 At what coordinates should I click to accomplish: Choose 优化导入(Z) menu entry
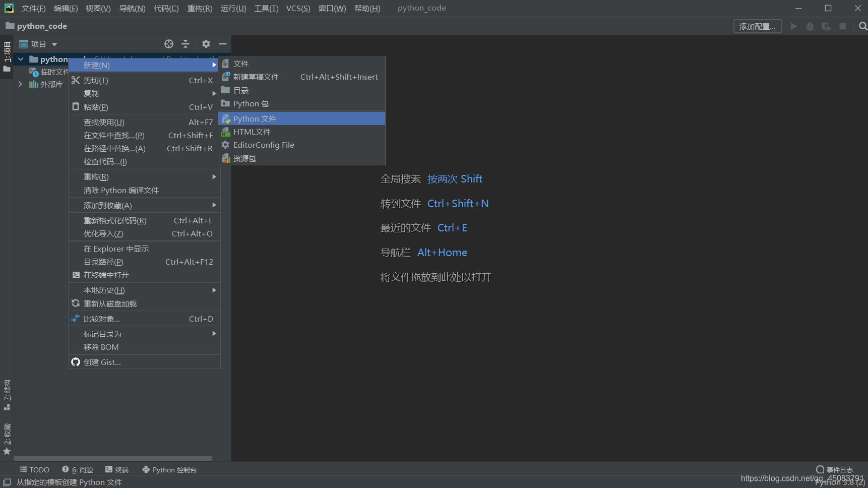point(145,233)
